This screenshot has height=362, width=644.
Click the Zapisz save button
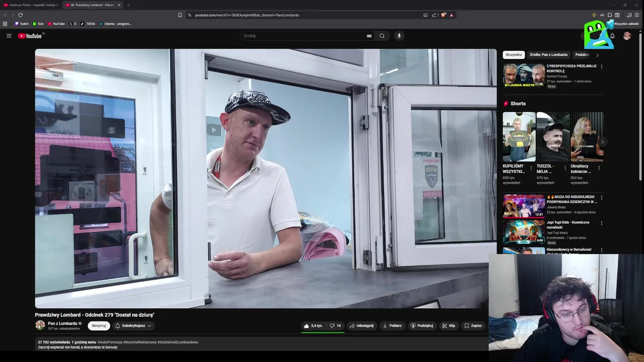(473, 326)
